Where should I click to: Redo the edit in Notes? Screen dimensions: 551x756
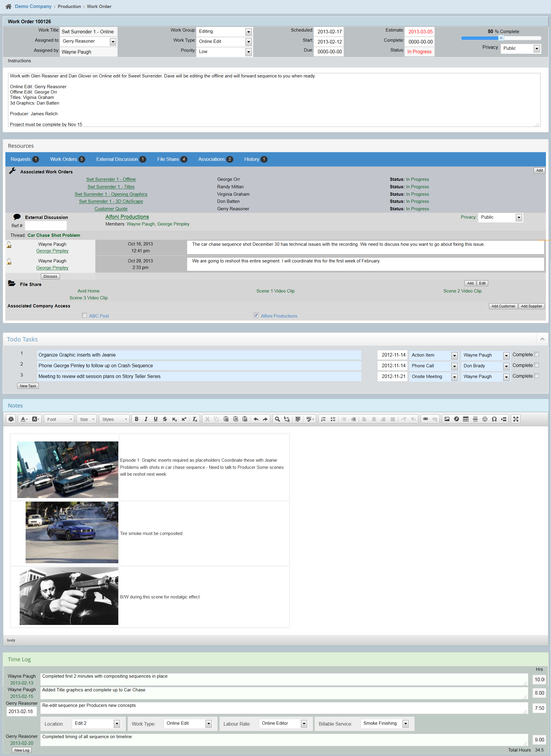pos(265,419)
